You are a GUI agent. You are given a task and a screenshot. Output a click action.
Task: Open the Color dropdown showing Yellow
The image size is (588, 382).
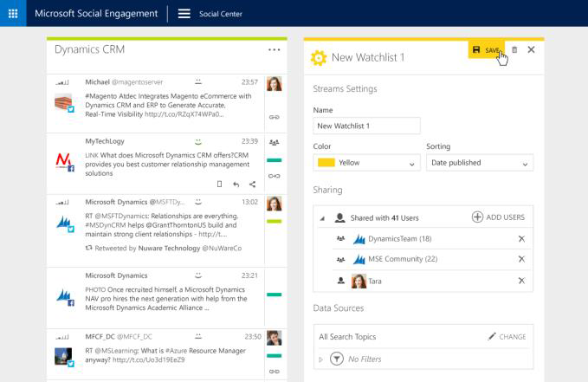pos(366,163)
